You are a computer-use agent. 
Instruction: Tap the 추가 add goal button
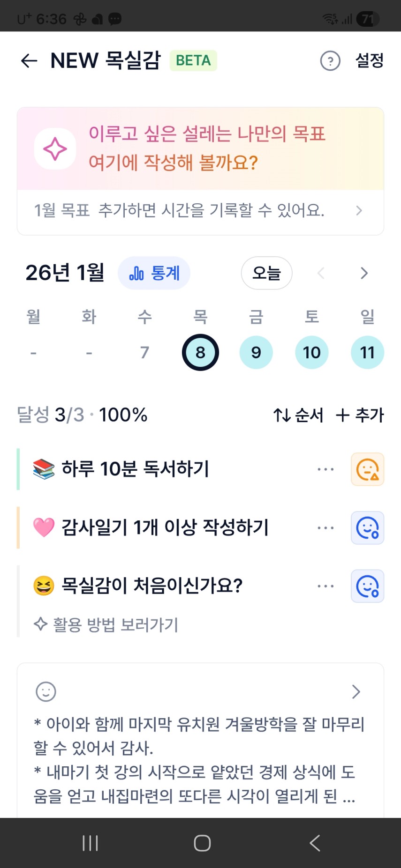coord(360,415)
